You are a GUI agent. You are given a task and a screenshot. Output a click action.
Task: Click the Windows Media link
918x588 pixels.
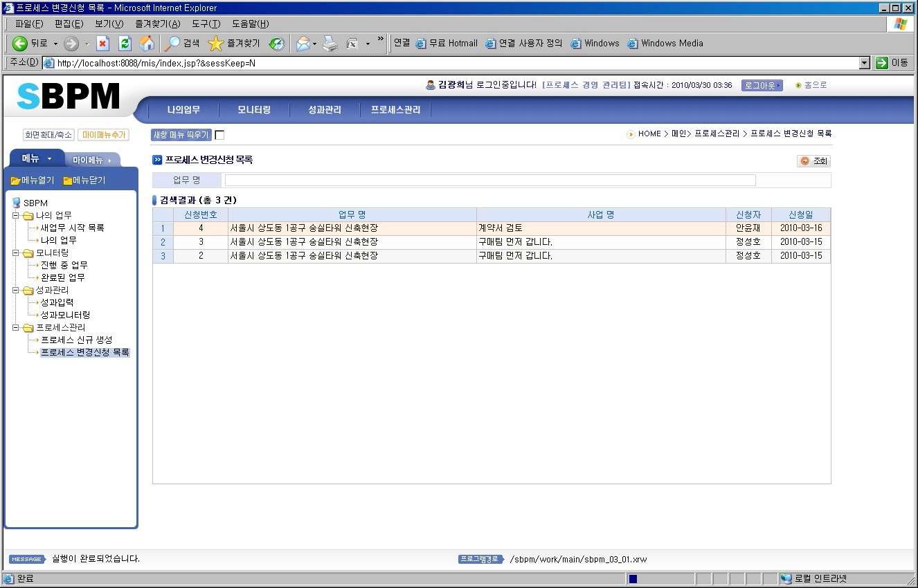[x=665, y=43]
